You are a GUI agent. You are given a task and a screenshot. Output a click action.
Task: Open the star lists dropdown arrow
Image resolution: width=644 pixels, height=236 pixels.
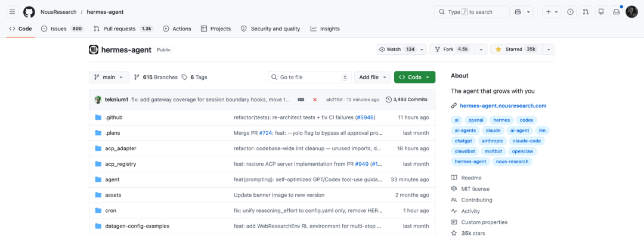(x=549, y=49)
